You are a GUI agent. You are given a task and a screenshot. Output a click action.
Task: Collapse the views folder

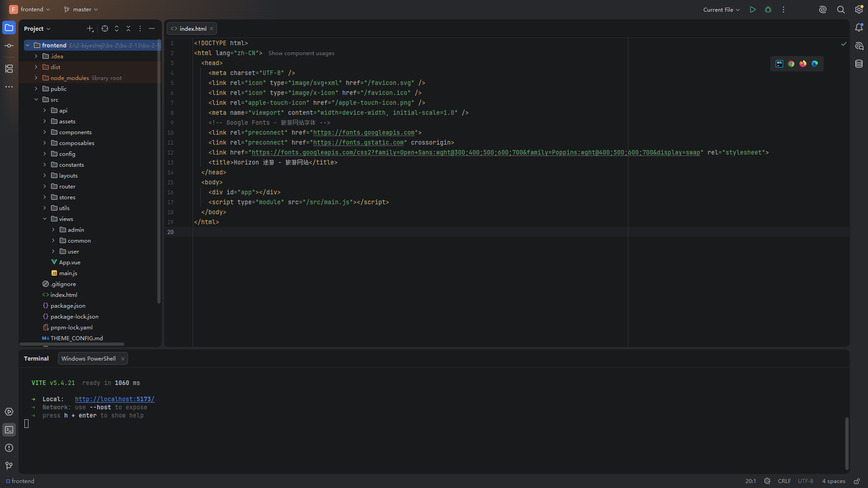click(x=45, y=219)
